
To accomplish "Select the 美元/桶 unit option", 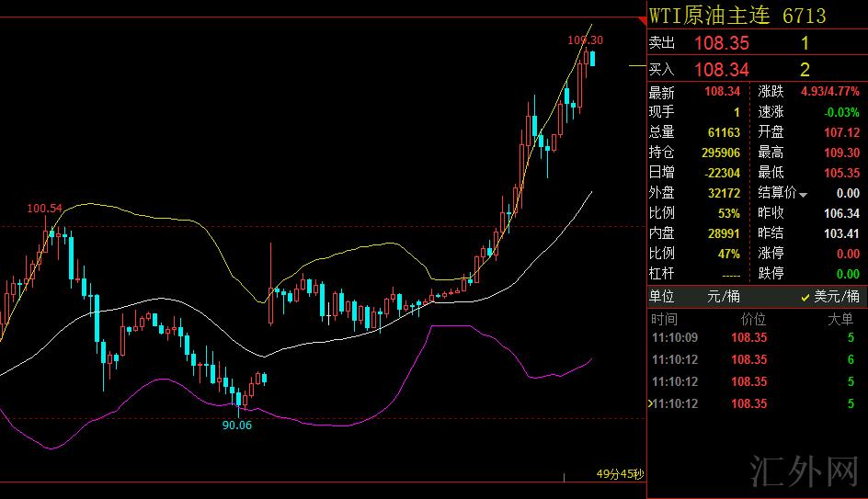I will 836,297.
